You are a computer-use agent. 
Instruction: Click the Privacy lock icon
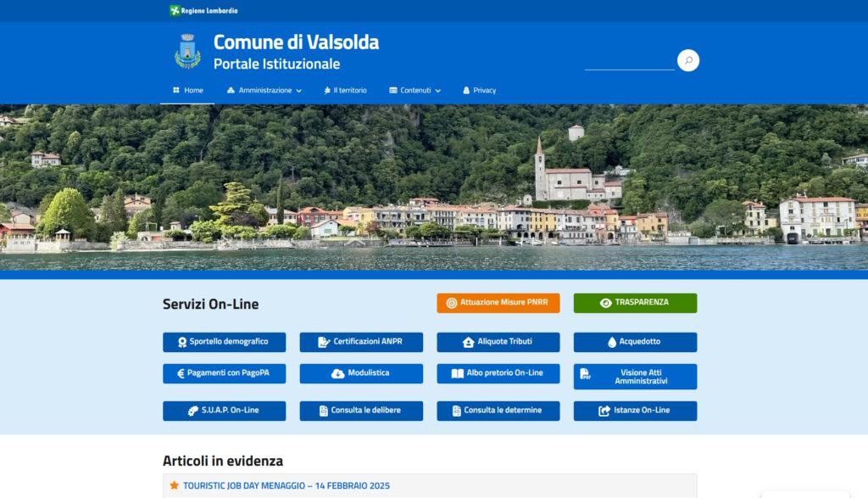click(x=466, y=90)
